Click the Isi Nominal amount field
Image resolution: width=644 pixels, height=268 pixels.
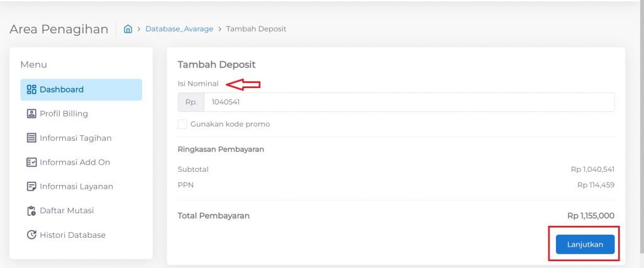tap(409, 102)
